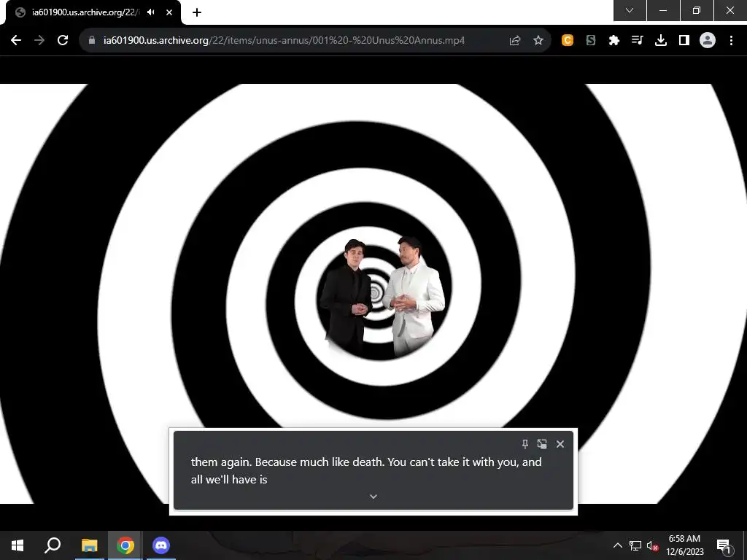Open media controls in toolbar
The image size is (747, 560).
click(638, 41)
